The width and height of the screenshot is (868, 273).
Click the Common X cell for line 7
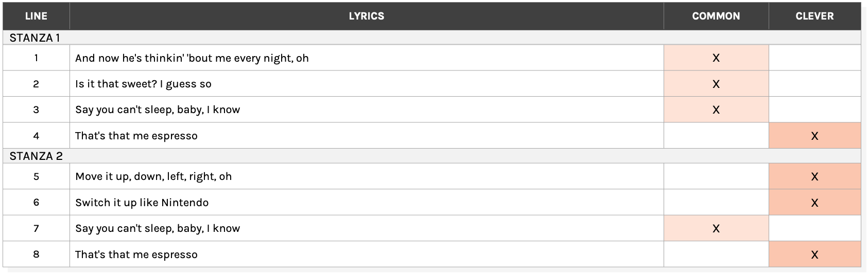click(x=716, y=228)
